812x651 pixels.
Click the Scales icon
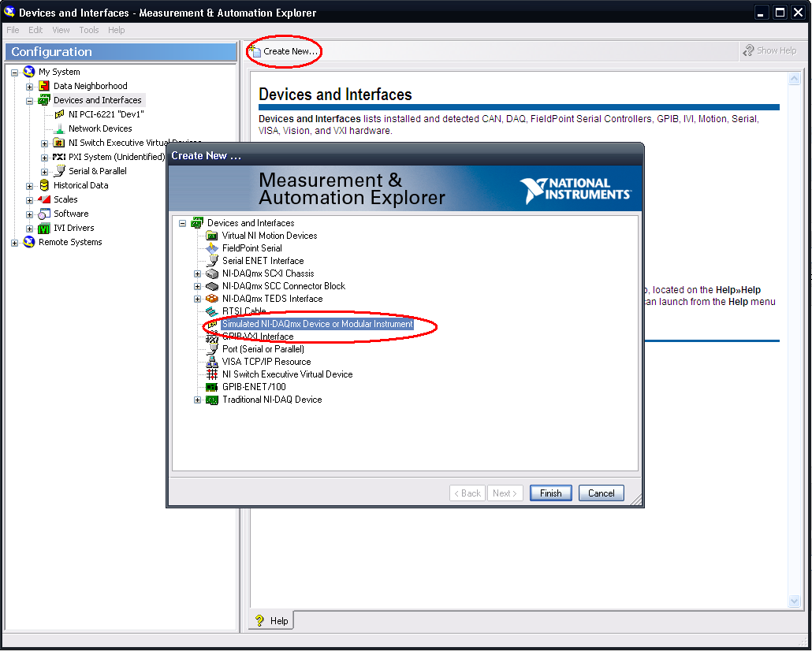44,199
